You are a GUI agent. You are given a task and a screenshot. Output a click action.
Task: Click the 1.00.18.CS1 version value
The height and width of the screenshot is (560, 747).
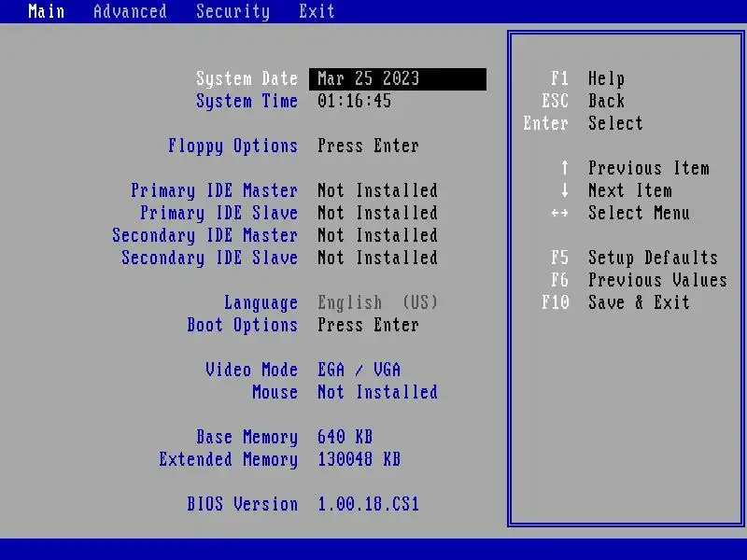point(368,504)
